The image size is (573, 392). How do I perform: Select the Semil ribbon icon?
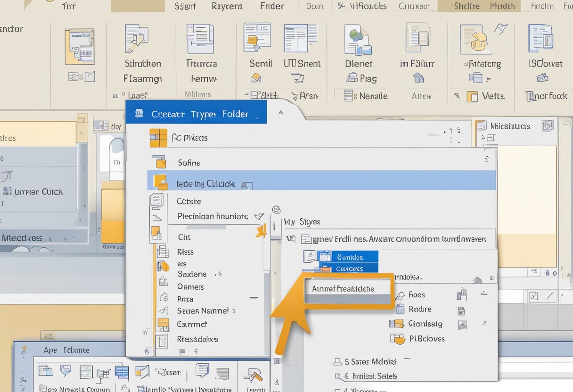(x=257, y=38)
